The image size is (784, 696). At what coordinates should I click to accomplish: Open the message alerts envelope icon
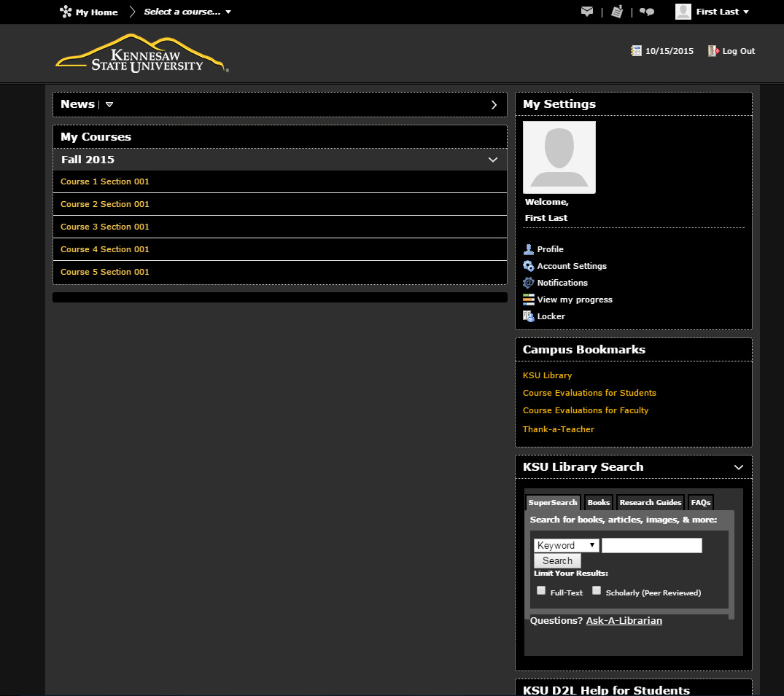(586, 11)
